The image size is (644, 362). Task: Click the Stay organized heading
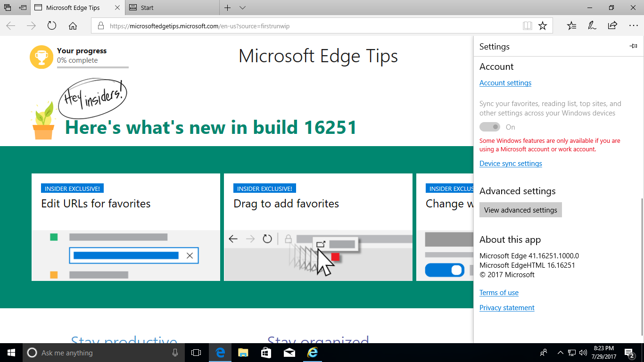318,339
